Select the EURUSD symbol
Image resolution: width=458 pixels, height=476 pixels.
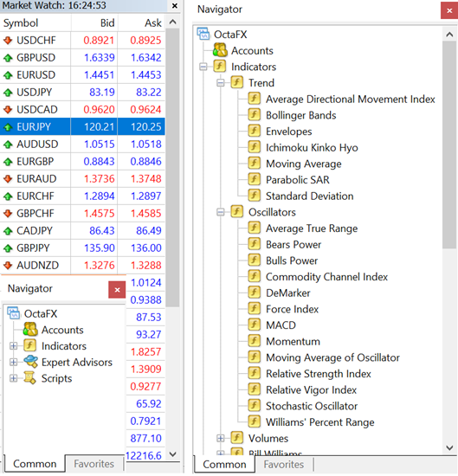point(35,74)
